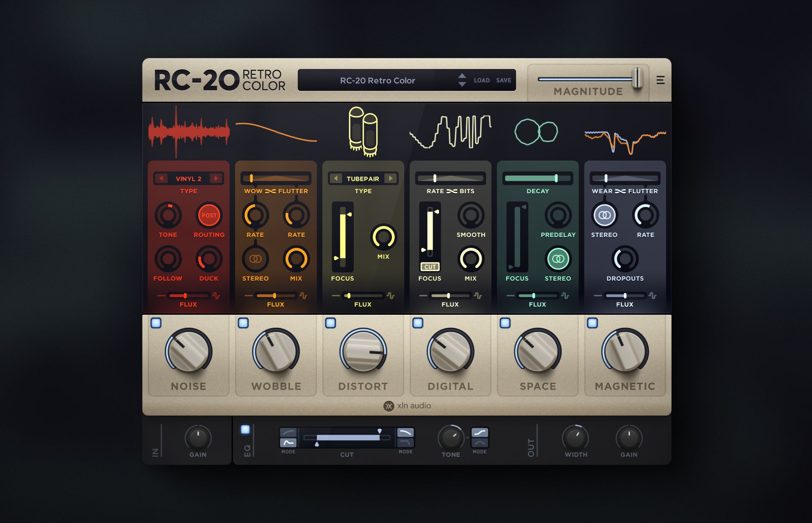This screenshot has height=523, width=812.
Task: Click the Wow RATE knob in Wobble
Action: point(255,215)
